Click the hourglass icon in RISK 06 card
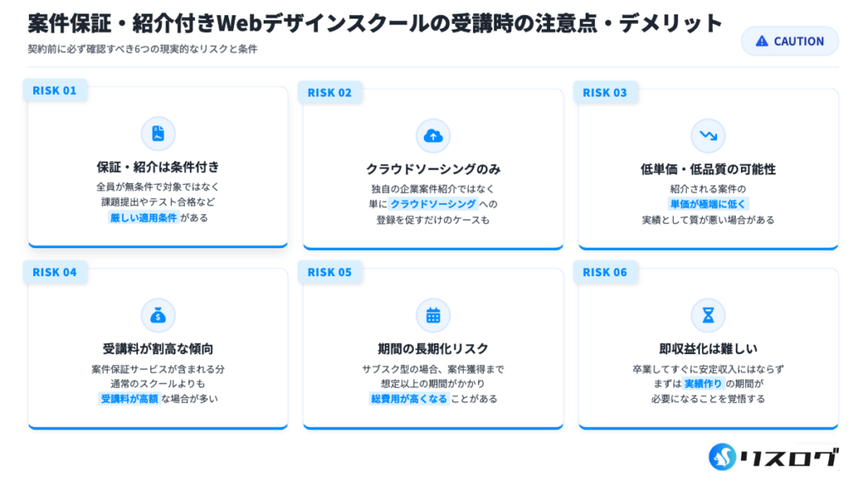This screenshot has height=481, width=868. [x=708, y=316]
